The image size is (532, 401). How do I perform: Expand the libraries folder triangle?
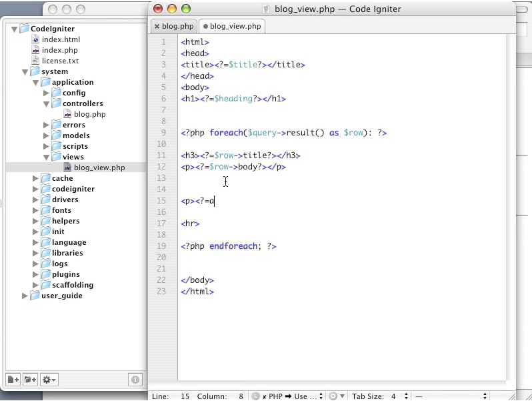(35, 253)
